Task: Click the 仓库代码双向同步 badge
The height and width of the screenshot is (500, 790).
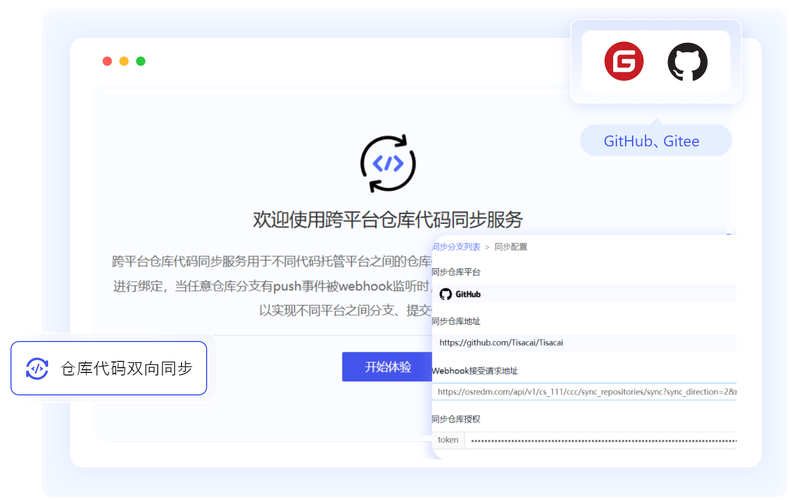Action: tap(109, 368)
